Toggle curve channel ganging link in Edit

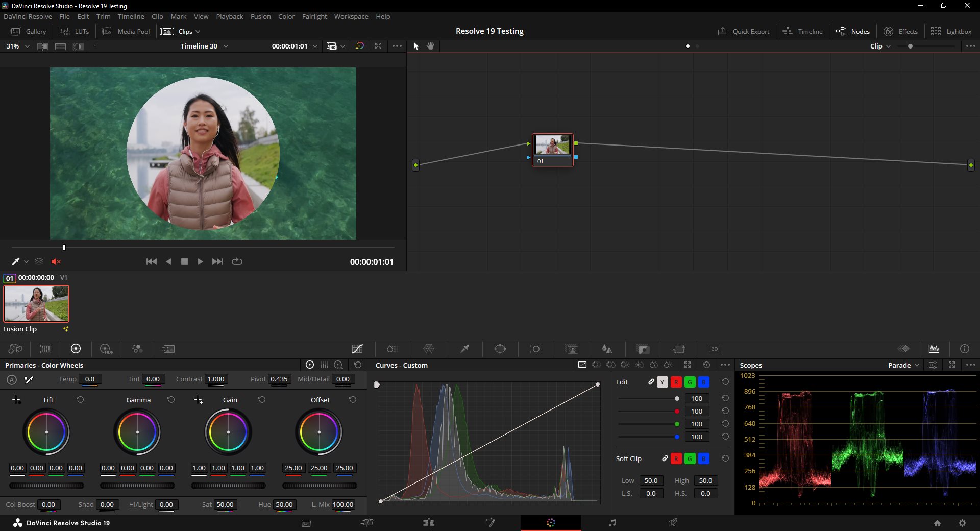651,382
